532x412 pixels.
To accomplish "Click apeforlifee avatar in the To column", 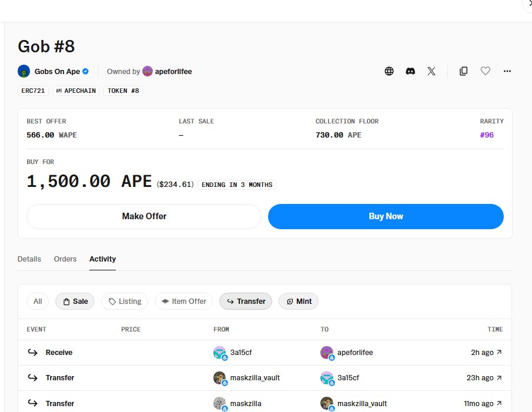I will pyautogui.click(x=327, y=353).
